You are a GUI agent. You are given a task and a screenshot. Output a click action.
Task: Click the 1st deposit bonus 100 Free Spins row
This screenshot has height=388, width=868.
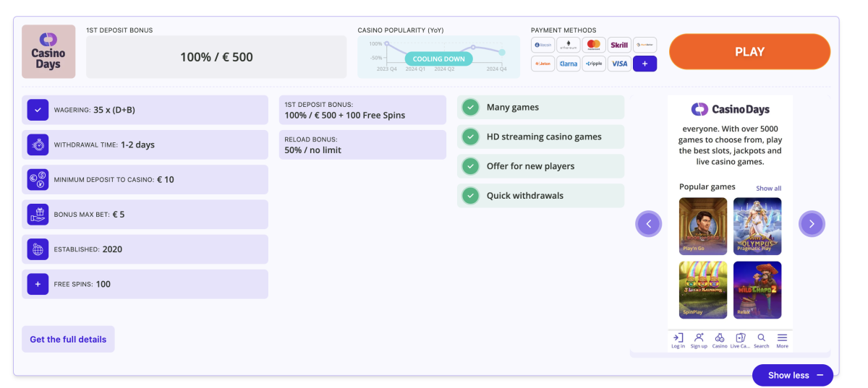pyautogui.click(x=363, y=110)
